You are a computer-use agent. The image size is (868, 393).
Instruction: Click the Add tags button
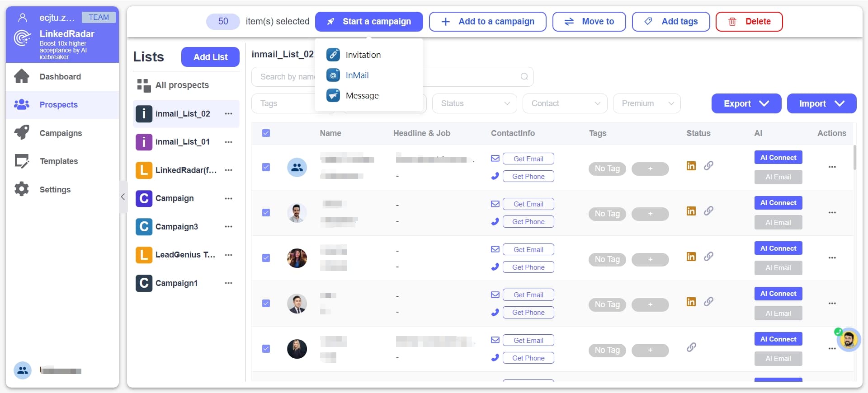click(x=671, y=21)
